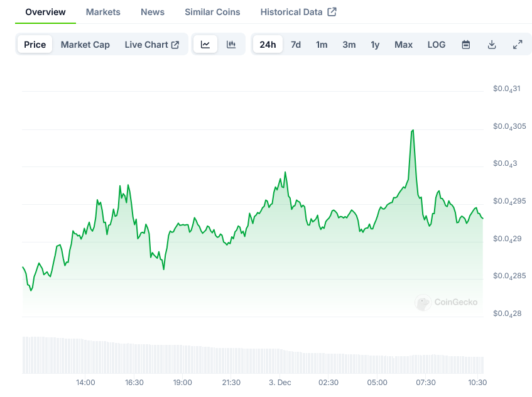The image size is (532, 397).
Task: Click the price spike peak on chart
Action: click(x=413, y=131)
